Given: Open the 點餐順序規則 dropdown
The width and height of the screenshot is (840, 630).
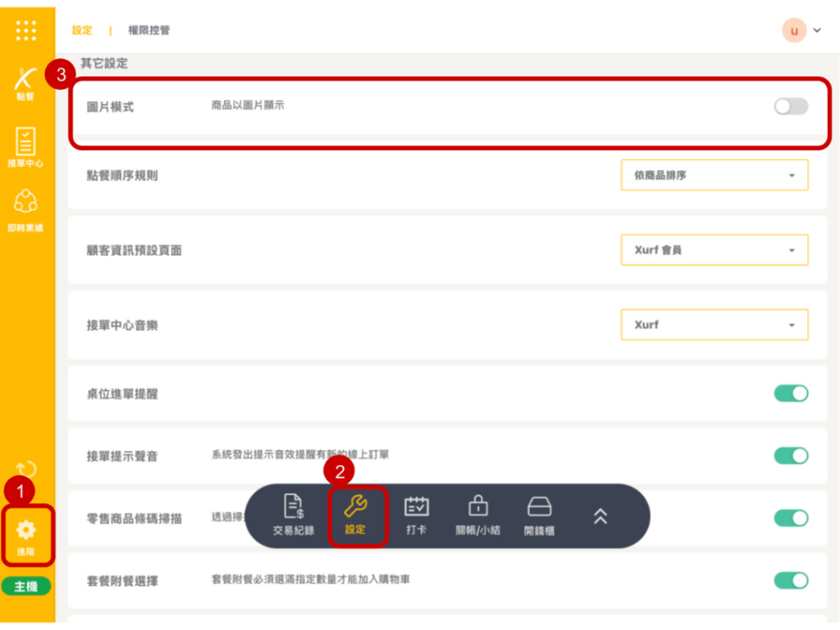Looking at the screenshot, I should 714,176.
